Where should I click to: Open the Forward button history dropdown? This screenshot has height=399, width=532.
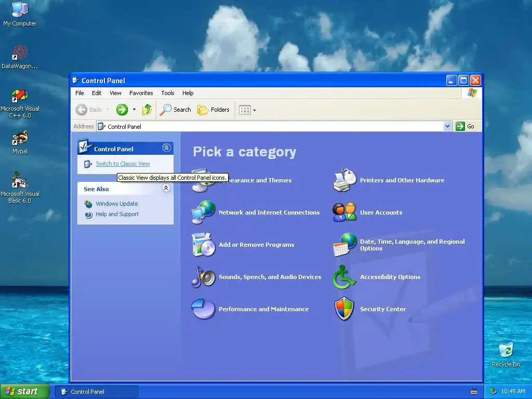(x=135, y=110)
